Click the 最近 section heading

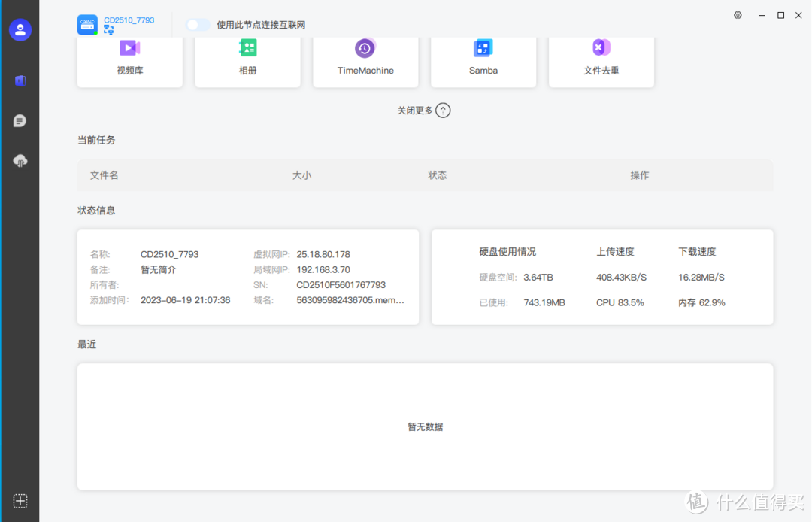[87, 344]
